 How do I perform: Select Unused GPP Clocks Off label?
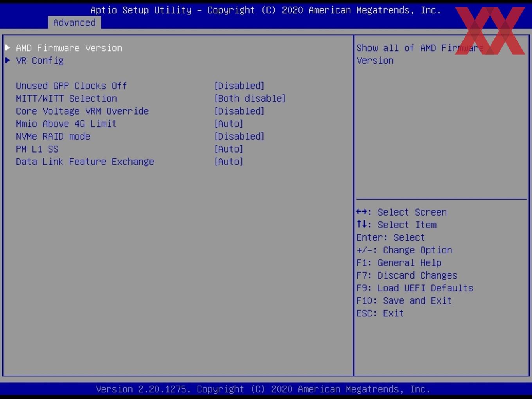click(71, 86)
